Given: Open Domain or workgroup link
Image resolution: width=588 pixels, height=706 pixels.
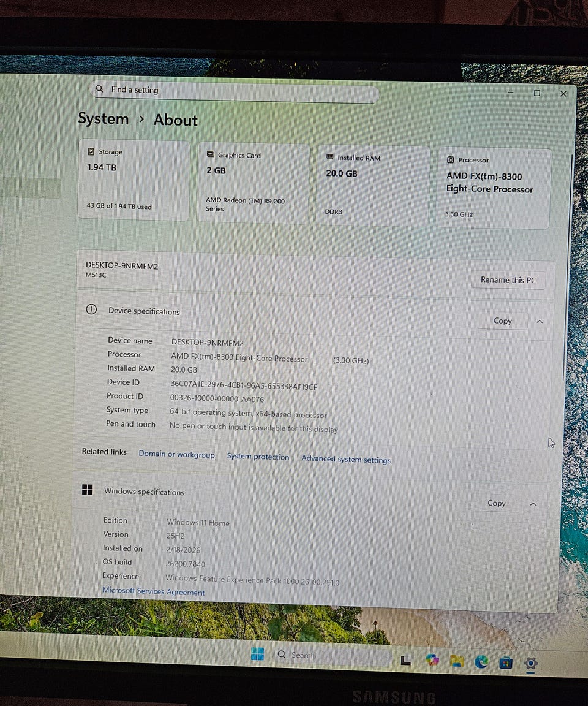Looking at the screenshot, I should click(176, 454).
